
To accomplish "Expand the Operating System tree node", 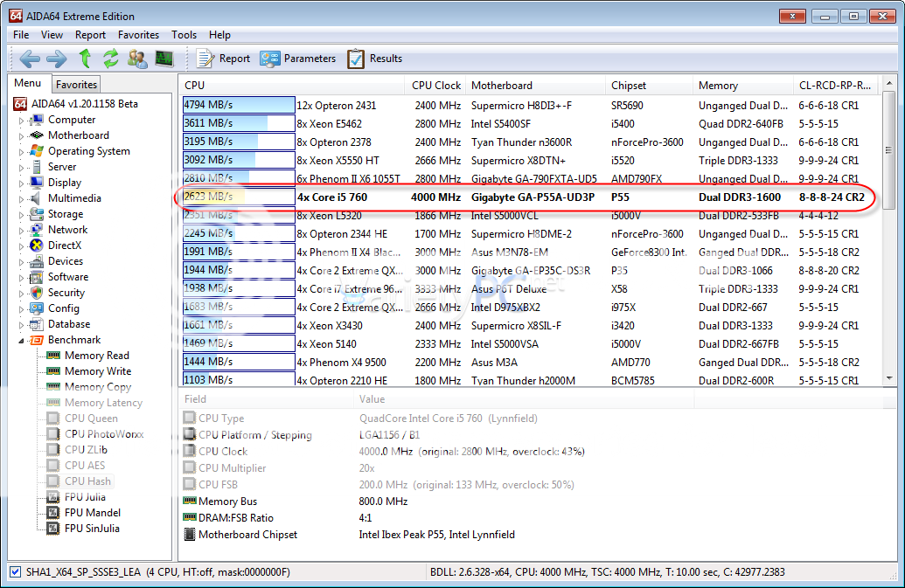I will (x=21, y=152).
